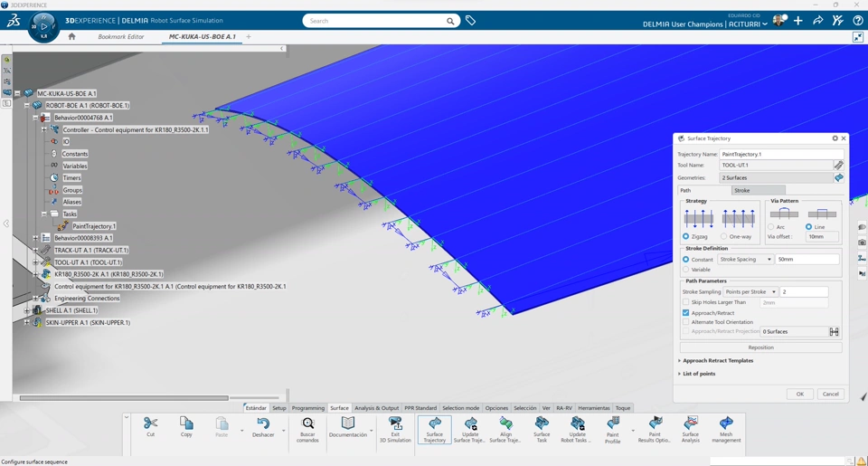Collapse the MC-KUKA-US-BOE A.1 tree node
The height and width of the screenshot is (466, 868).
click(17, 93)
